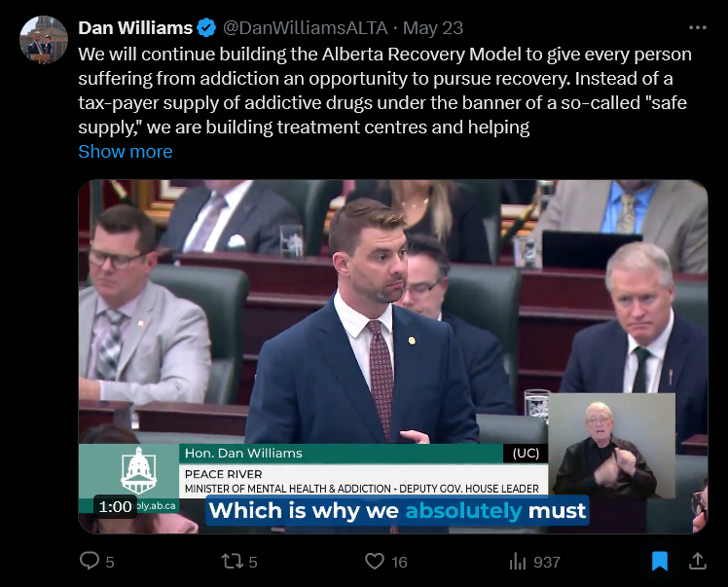
Task: Click the 1:00 video duration badge
Action: click(115, 506)
